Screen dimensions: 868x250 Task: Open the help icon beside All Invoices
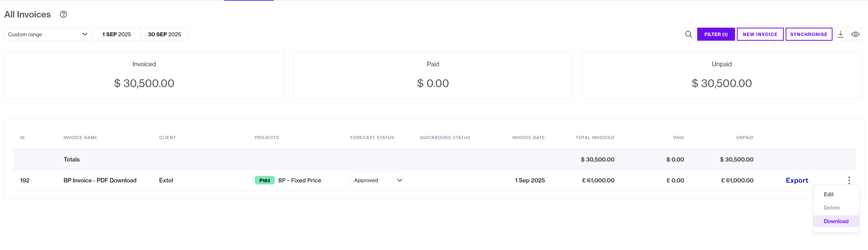coord(63,14)
